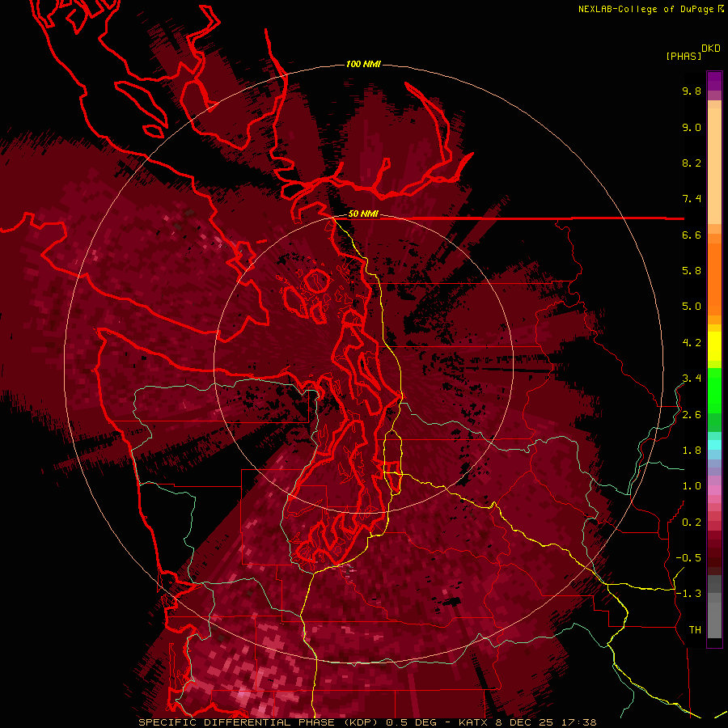Click the '-0.5' color scale value
728x728 pixels.
(688, 558)
